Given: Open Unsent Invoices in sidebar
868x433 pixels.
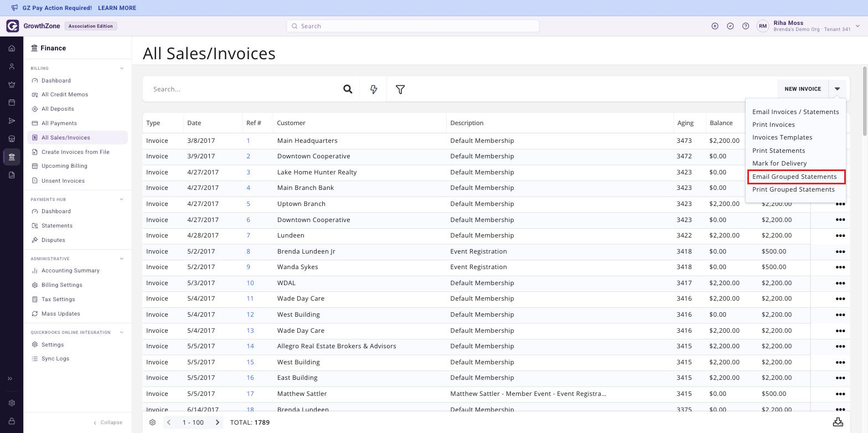Looking at the screenshot, I should pos(63,181).
